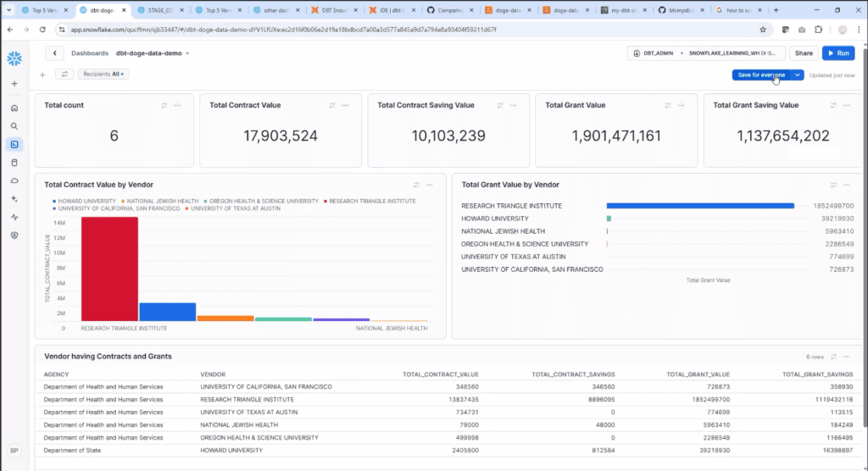Expand dbt-doge-data-demo dashboard name dropdown

click(x=187, y=53)
